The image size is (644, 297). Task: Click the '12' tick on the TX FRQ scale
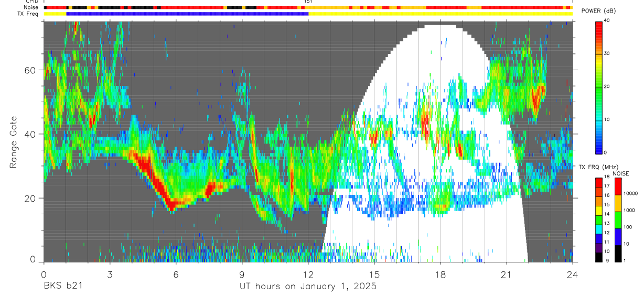pyautogui.click(x=607, y=233)
